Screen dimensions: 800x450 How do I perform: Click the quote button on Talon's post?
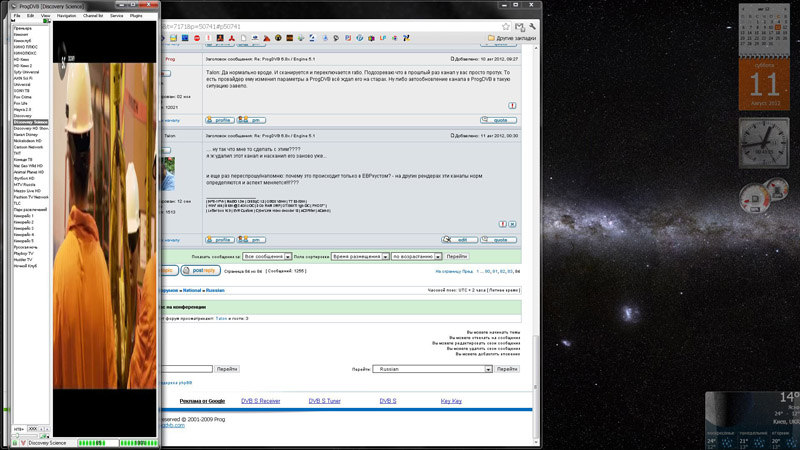(x=499, y=240)
